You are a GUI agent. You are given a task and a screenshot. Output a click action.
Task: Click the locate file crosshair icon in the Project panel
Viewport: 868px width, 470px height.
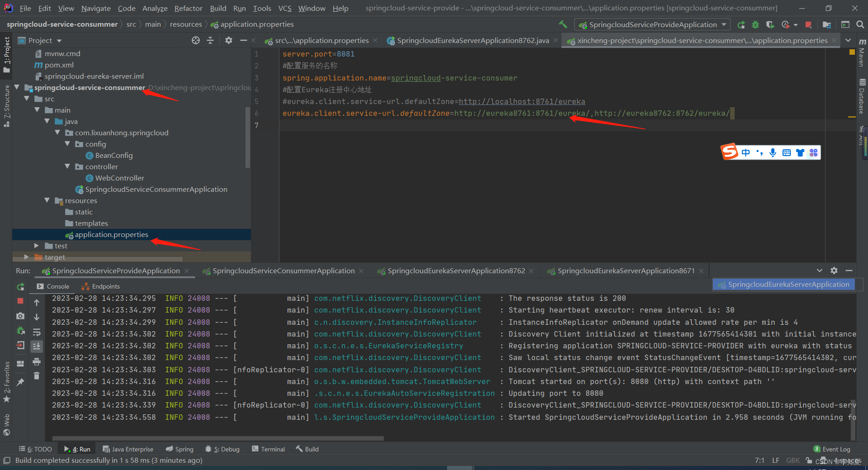pyautogui.click(x=196, y=41)
